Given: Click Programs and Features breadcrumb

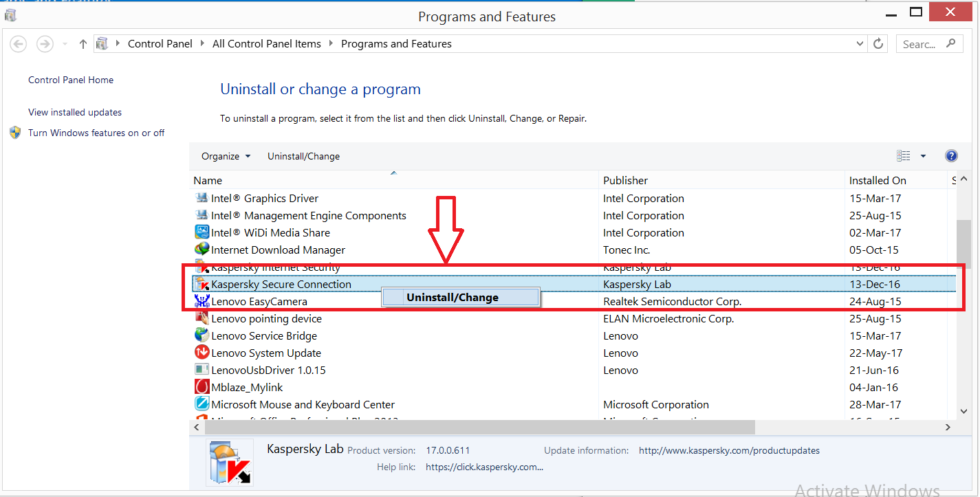Looking at the screenshot, I should coord(396,43).
